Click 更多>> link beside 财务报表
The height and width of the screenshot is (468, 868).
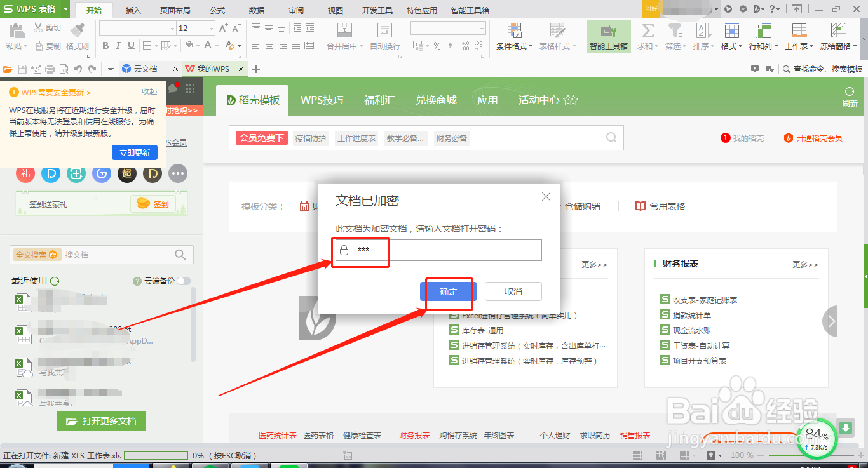805,264
